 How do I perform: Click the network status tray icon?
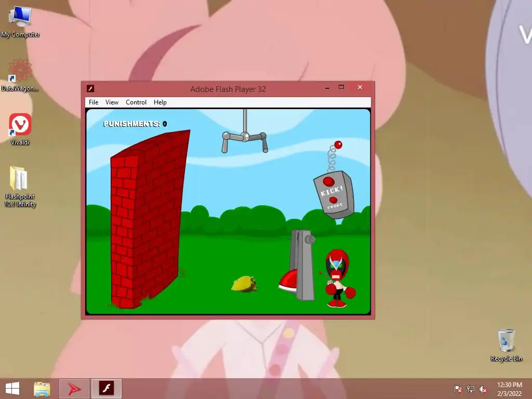pos(471,389)
